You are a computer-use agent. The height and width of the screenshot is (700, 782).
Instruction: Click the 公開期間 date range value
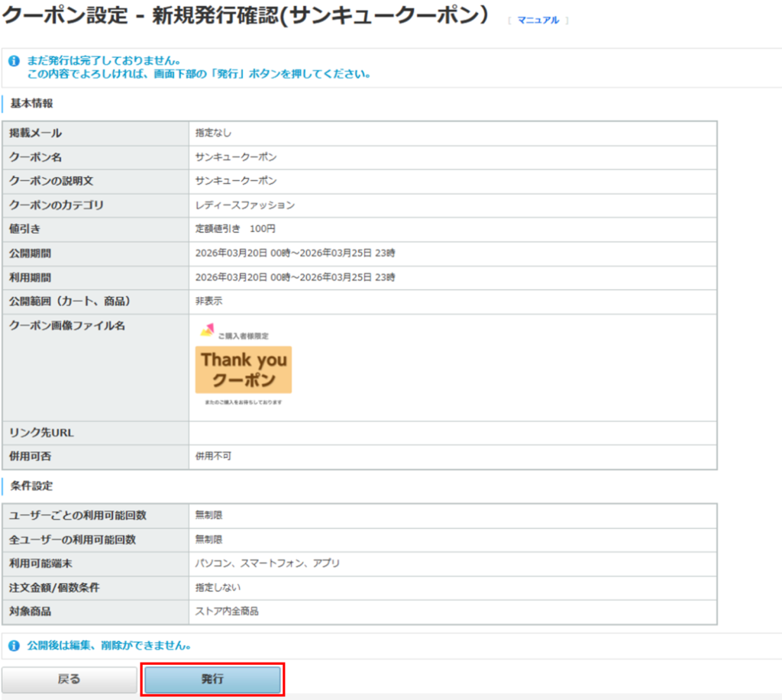(x=296, y=253)
